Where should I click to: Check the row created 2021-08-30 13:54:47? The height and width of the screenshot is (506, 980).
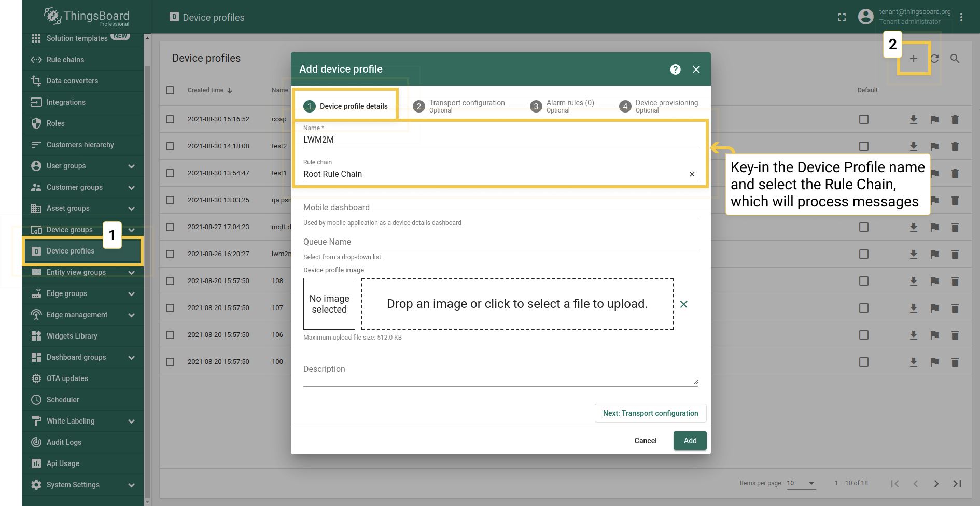[170, 173]
